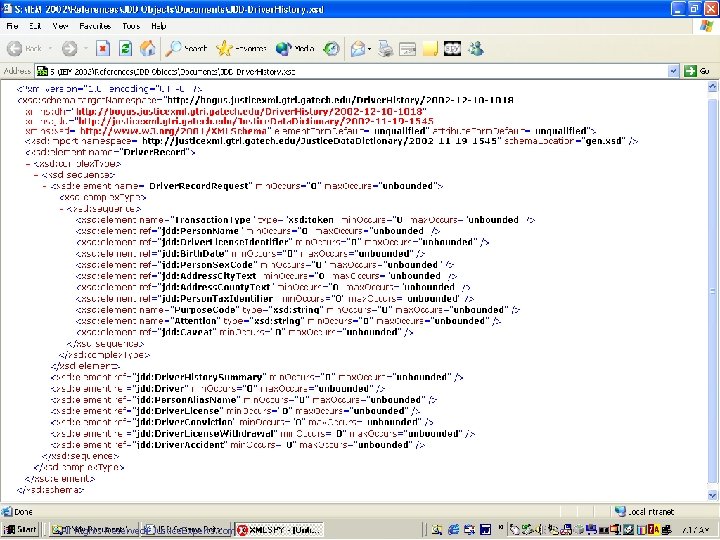Click the vertical scrollbar thumb
This screenshot has width=720, height=540.
[712, 291]
